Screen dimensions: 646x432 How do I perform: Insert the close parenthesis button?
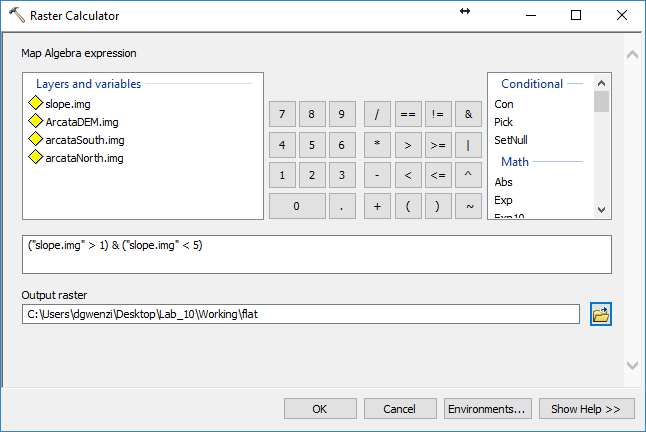coord(438,206)
